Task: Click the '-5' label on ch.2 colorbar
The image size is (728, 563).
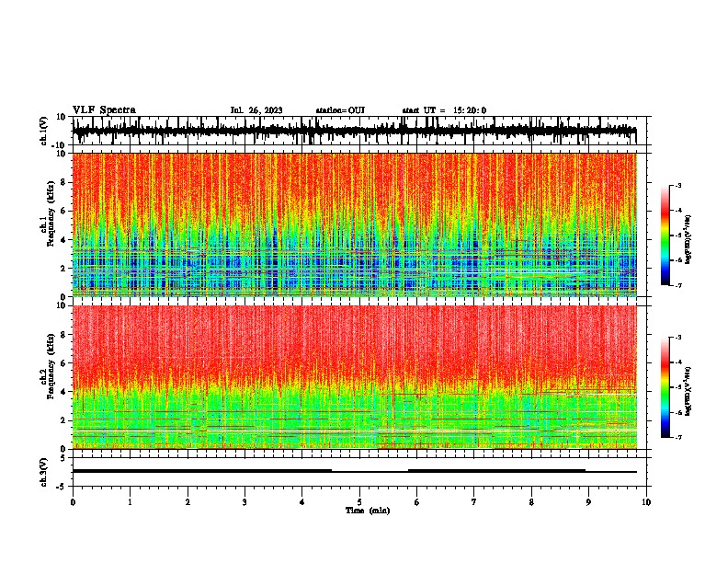Action: (678, 387)
